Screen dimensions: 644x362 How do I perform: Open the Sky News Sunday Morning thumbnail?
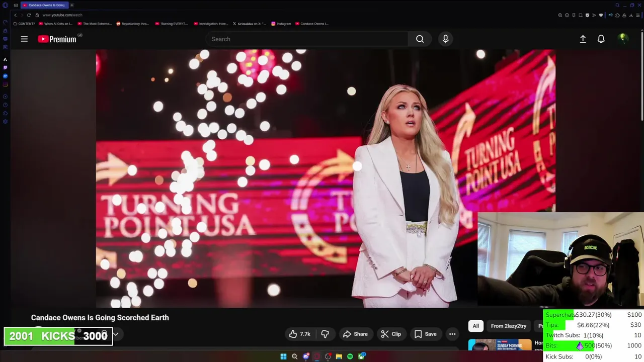pyautogui.click(x=500, y=345)
